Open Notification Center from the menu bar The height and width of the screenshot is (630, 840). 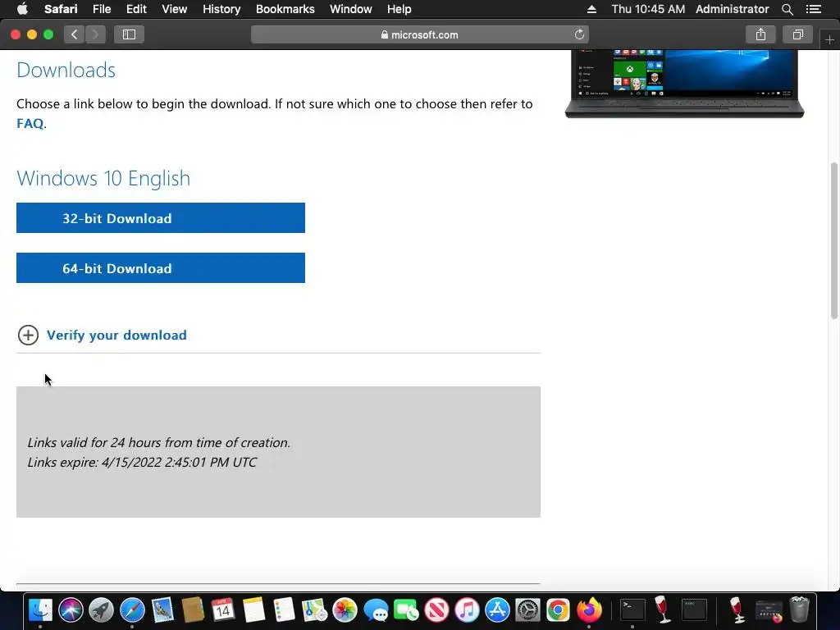click(x=814, y=9)
